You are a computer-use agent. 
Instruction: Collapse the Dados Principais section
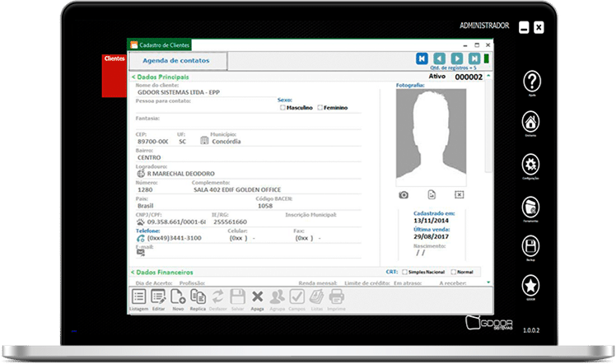tap(133, 77)
